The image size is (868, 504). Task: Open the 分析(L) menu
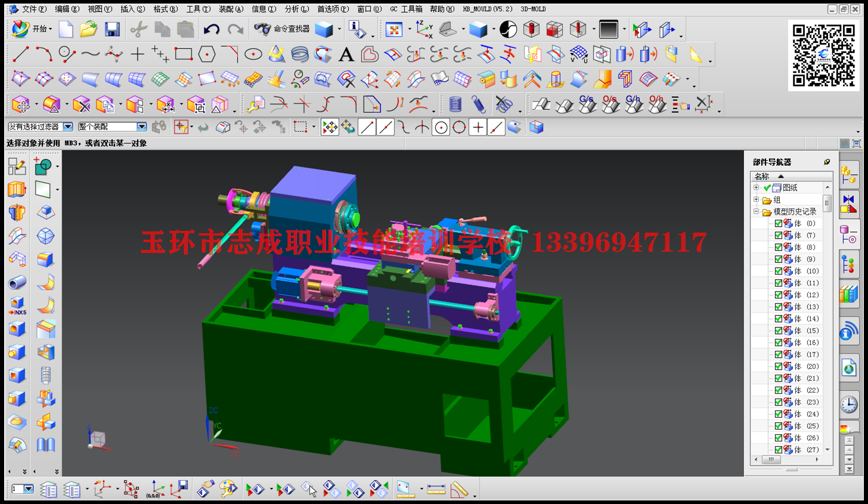[296, 9]
